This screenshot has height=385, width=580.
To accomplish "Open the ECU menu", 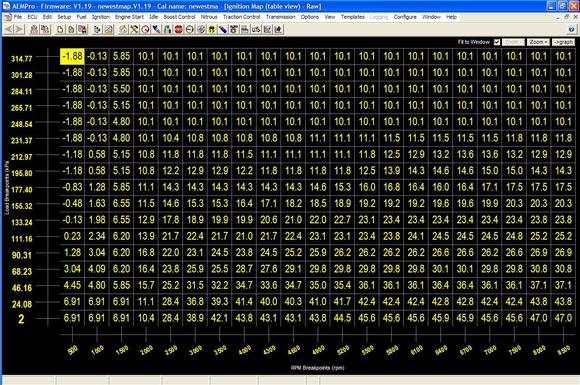I will tap(32, 17).
